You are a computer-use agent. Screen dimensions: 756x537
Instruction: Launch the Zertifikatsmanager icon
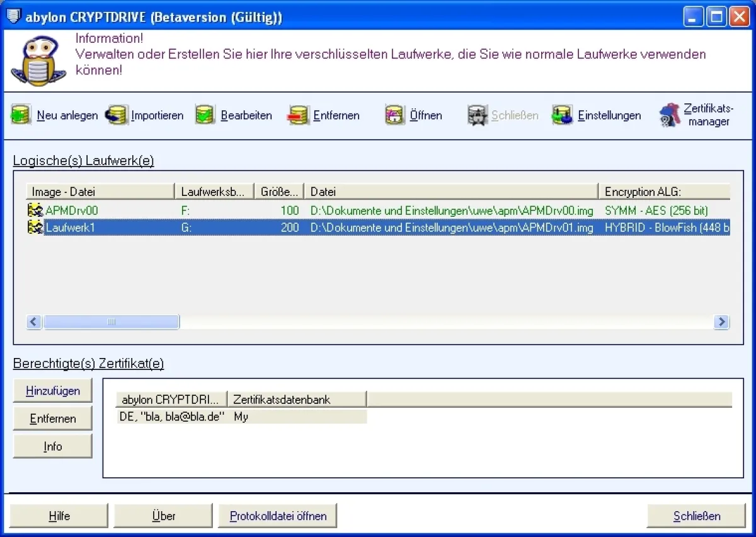click(670, 115)
